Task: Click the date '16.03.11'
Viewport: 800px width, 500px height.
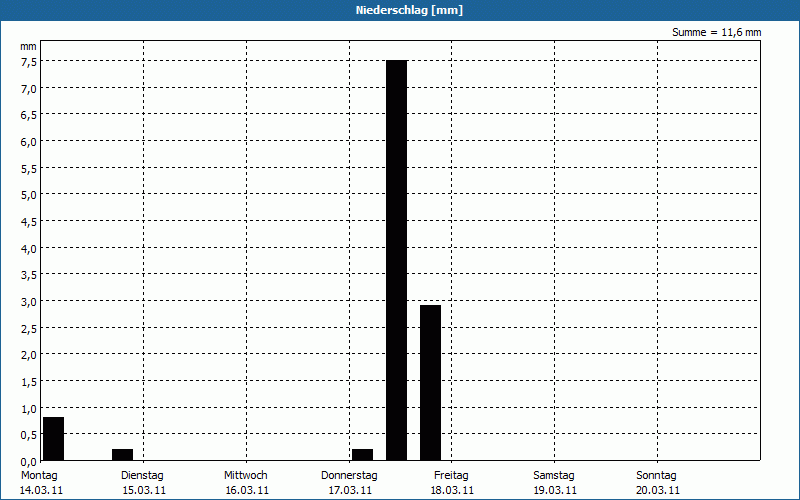Action: pyautogui.click(x=247, y=490)
